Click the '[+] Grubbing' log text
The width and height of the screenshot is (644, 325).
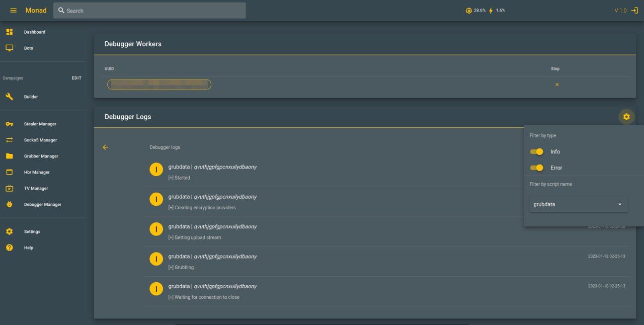[x=181, y=268]
